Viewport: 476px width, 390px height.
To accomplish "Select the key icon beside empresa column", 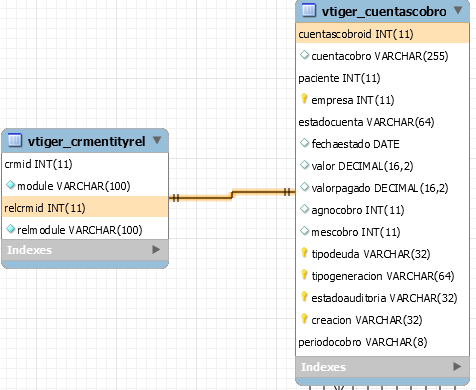I will [x=304, y=99].
